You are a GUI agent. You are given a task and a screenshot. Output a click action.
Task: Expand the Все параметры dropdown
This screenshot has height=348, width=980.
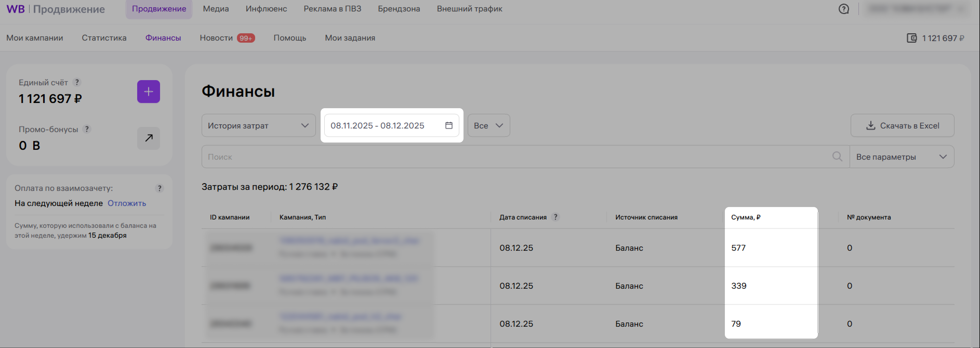pos(902,157)
